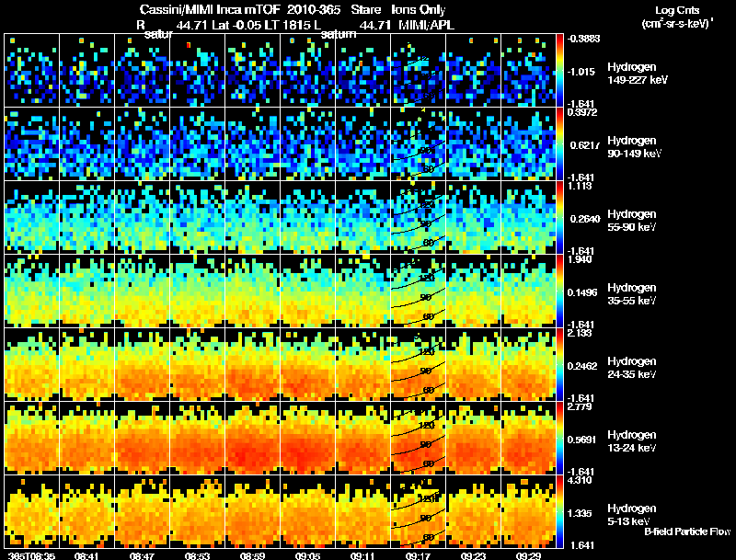The image size is (736, 560).
Task: Click the 365T08:35 start time label
Action: click(x=32, y=555)
